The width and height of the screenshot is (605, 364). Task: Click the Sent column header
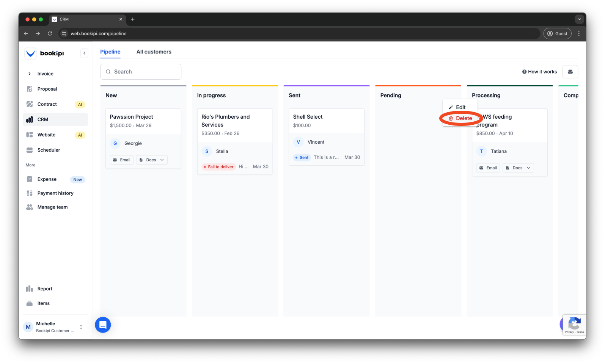coord(294,95)
